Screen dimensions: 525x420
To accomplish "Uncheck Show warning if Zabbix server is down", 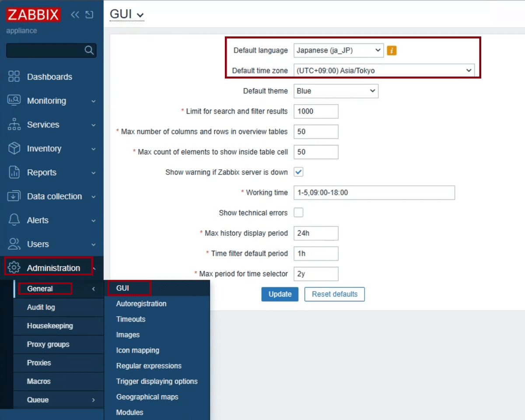I will click(x=298, y=172).
